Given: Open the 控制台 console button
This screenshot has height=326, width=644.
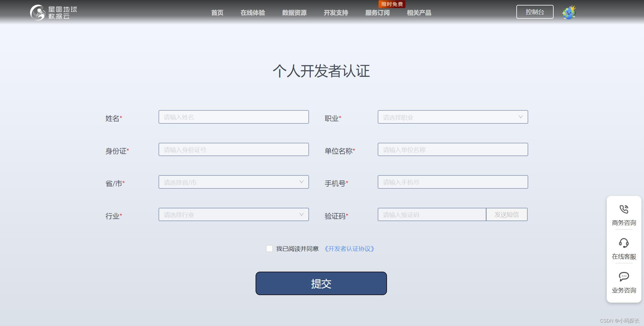Looking at the screenshot, I should [535, 12].
